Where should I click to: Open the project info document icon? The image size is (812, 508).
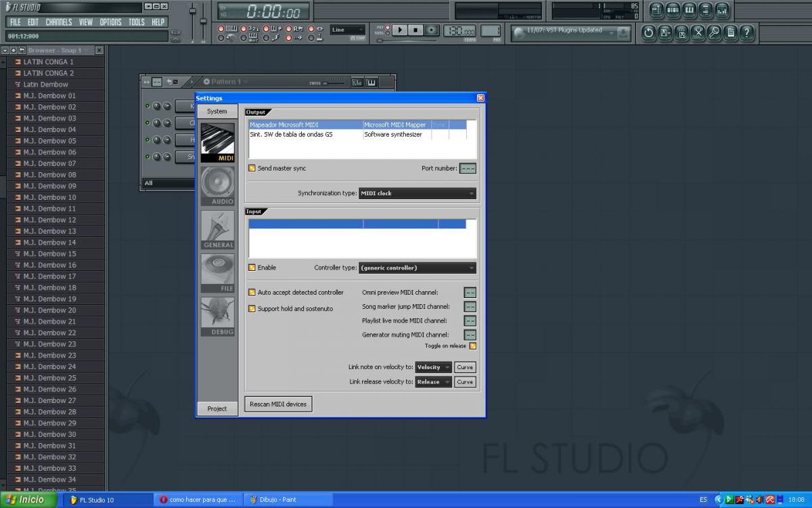731,33
